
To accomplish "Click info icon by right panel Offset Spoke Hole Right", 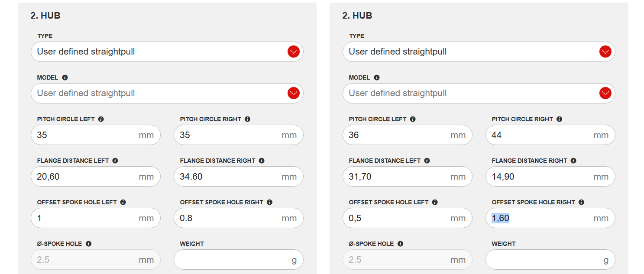I will pyautogui.click(x=581, y=202).
